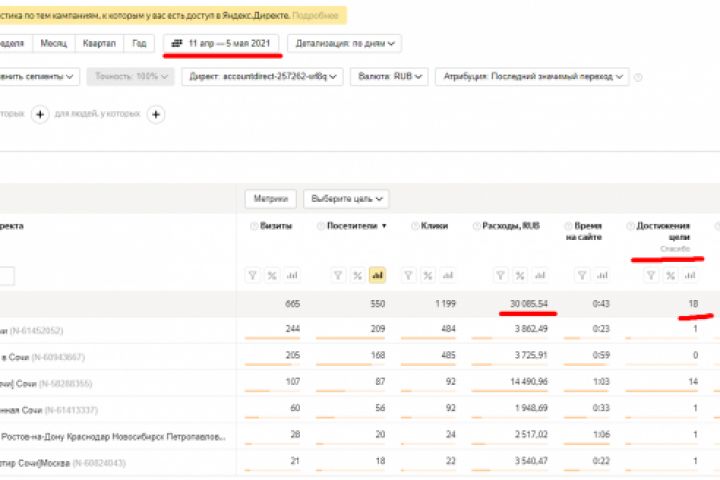
Task: Toggle the highlighted chart icon under Посетители
Action: click(377, 275)
